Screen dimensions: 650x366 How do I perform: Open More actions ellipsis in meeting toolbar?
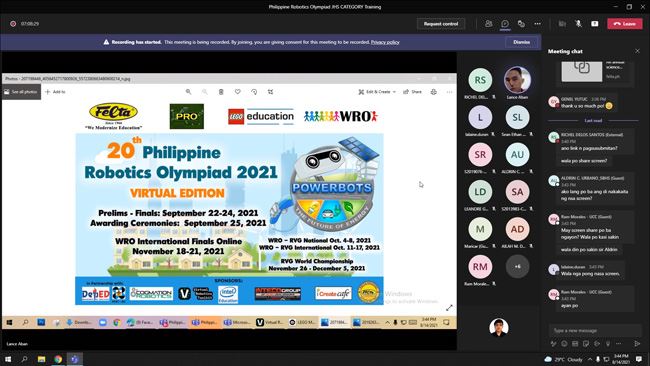tap(537, 24)
